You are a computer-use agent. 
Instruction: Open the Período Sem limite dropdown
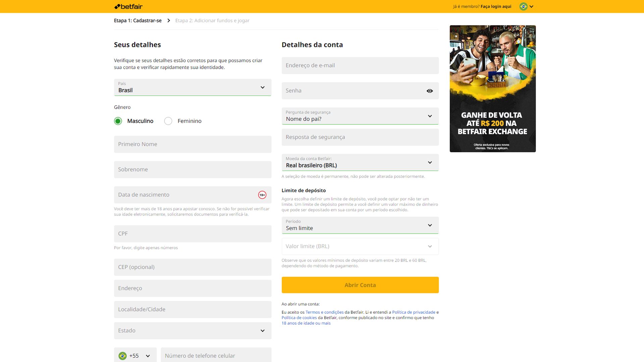(360, 225)
